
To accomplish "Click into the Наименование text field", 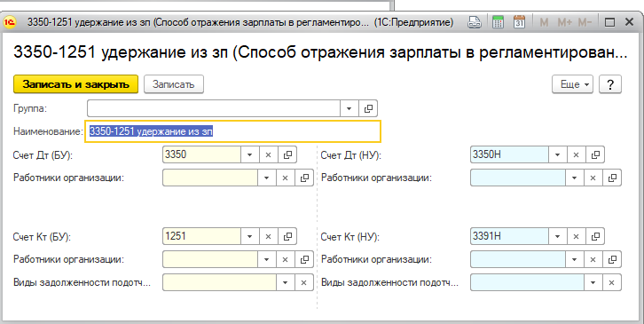I will point(233,131).
